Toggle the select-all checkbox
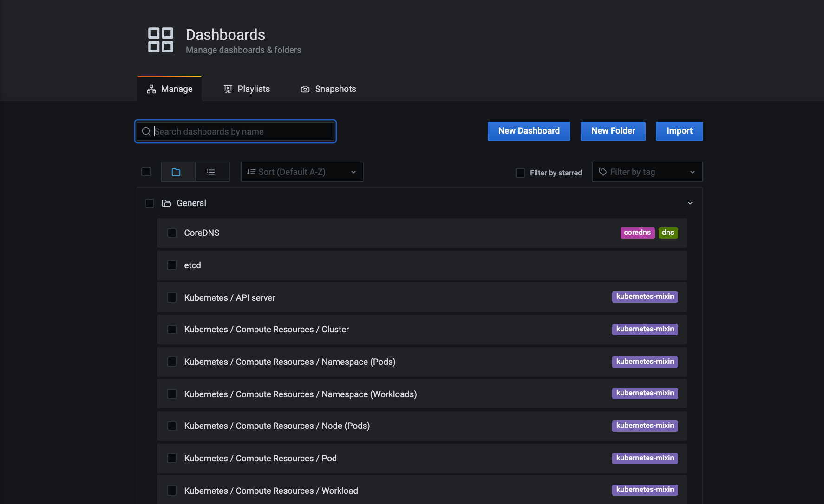 (x=146, y=172)
